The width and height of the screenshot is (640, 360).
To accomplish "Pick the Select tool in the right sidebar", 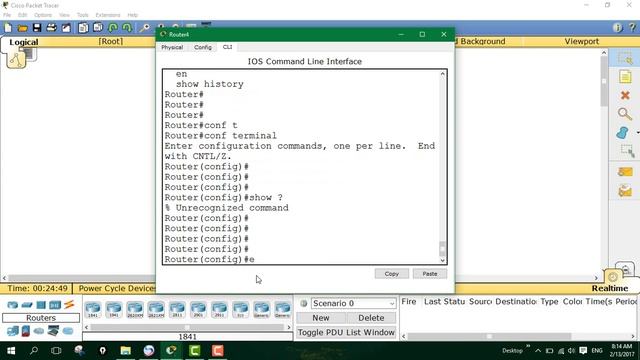I will (x=625, y=58).
